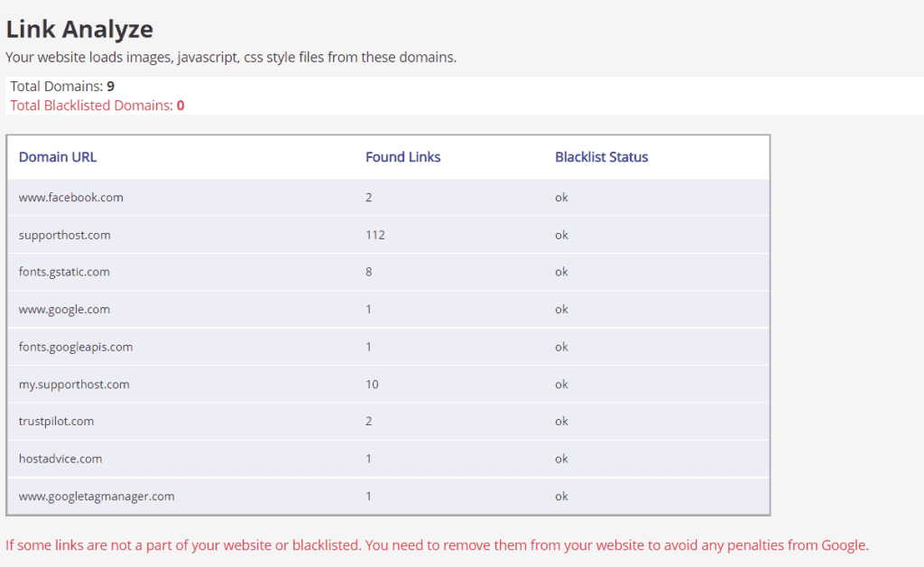924x567 pixels.
Task: Click the Link Analyze heading
Action: point(79,30)
